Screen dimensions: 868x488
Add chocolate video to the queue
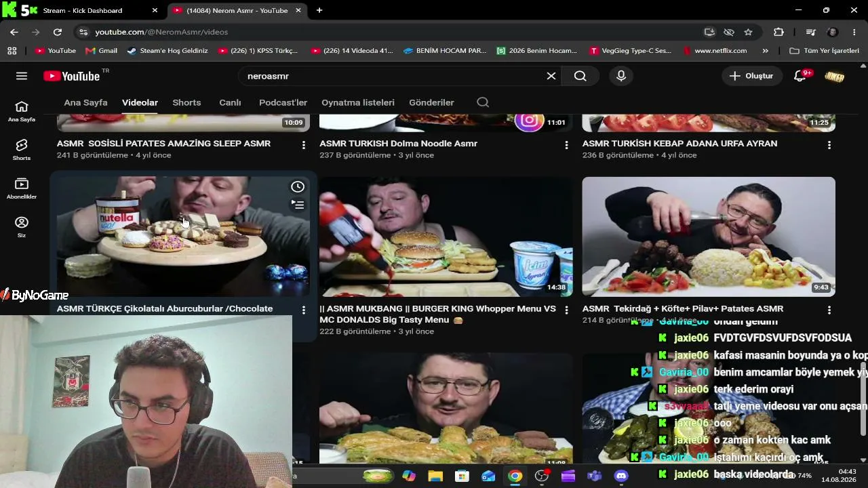tap(298, 205)
